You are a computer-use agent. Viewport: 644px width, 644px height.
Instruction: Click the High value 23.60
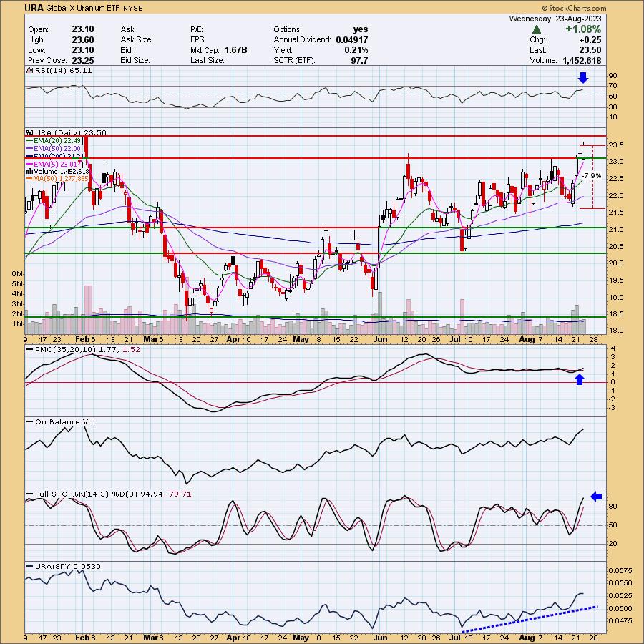pos(83,40)
